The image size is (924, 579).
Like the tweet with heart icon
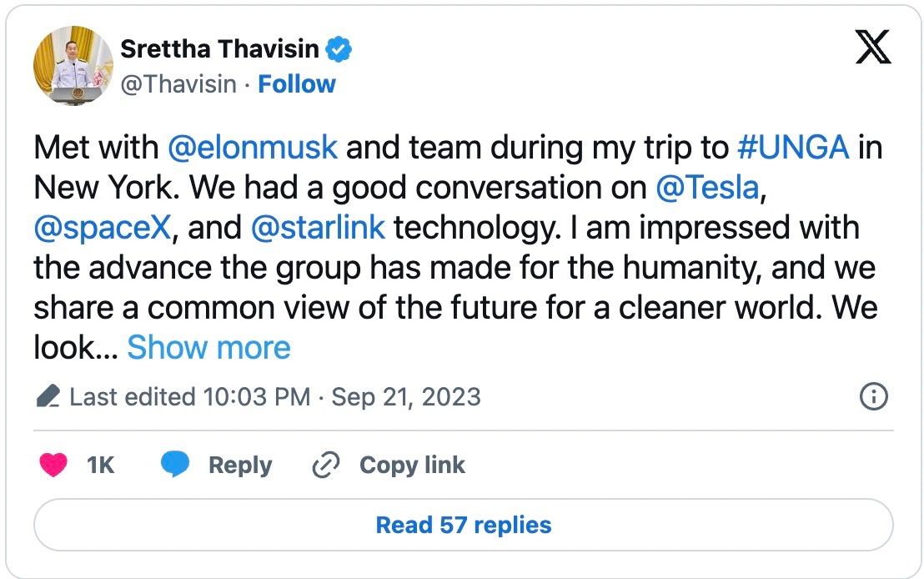click(53, 466)
